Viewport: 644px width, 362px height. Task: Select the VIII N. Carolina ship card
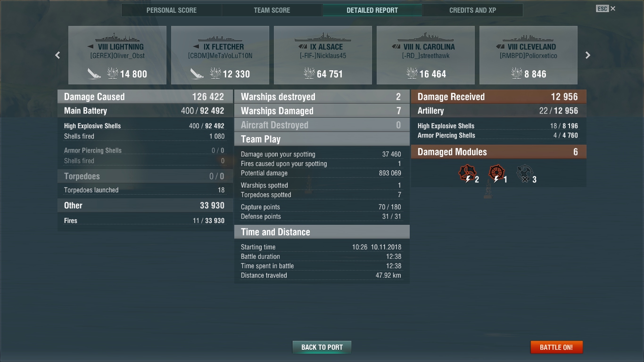tap(426, 55)
